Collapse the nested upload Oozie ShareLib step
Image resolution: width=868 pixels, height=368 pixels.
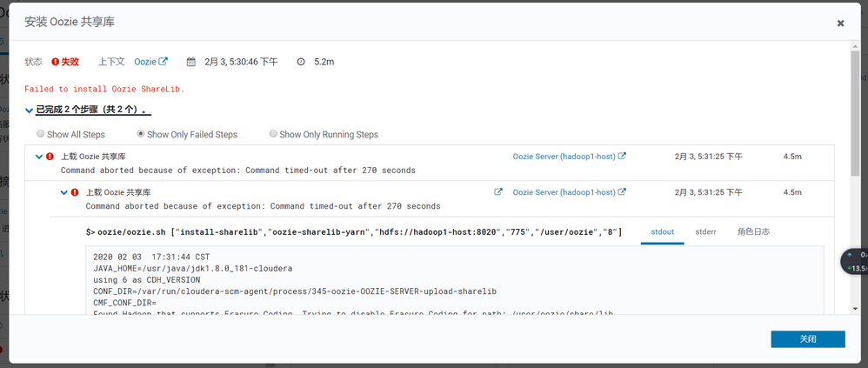pyautogui.click(x=63, y=192)
